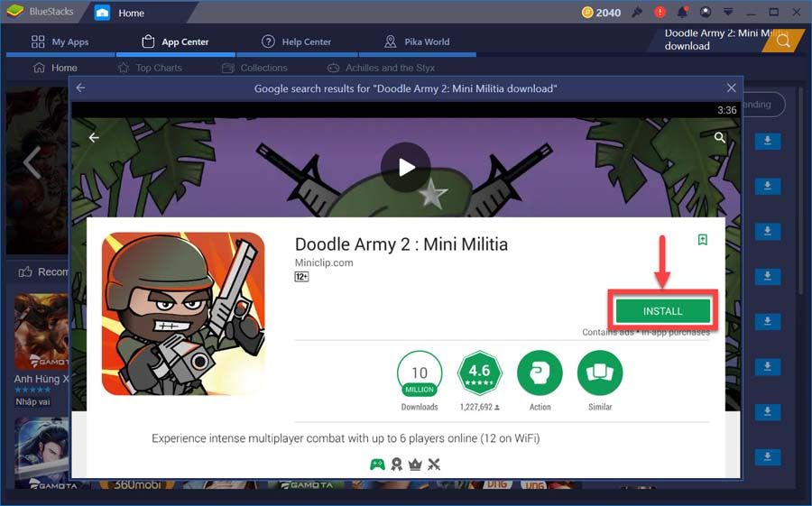Play the Mini Militia trailer video
This screenshot has width=812, height=506.
coord(406,167)
